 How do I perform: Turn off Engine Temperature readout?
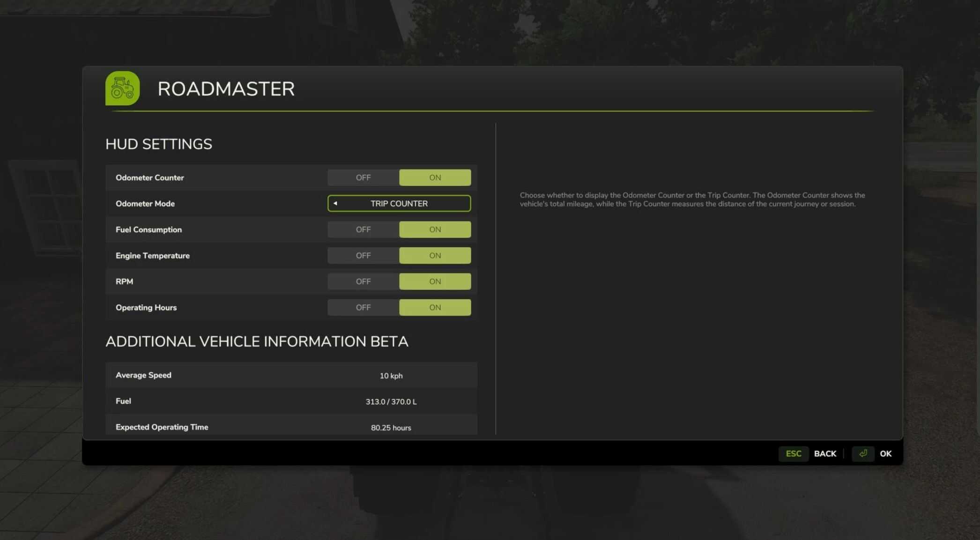point(363,255)
